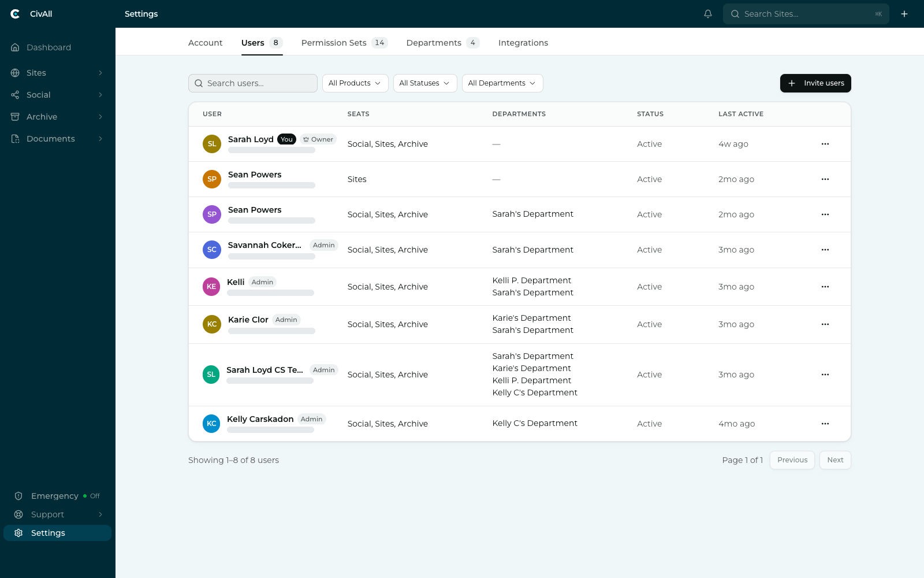Click the Previous page button
The width and height of the screenshot is (924, 578).
pyautogui.click(x=792, y=460)
